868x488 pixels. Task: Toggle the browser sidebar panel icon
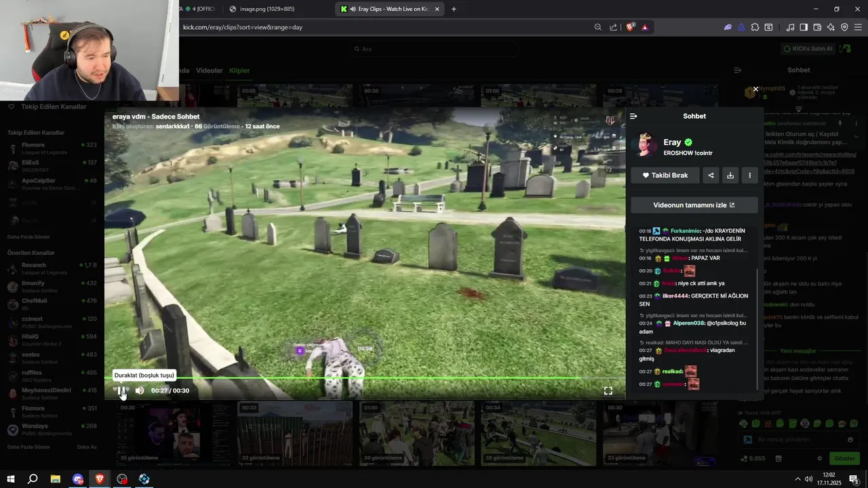pos(804,28)
